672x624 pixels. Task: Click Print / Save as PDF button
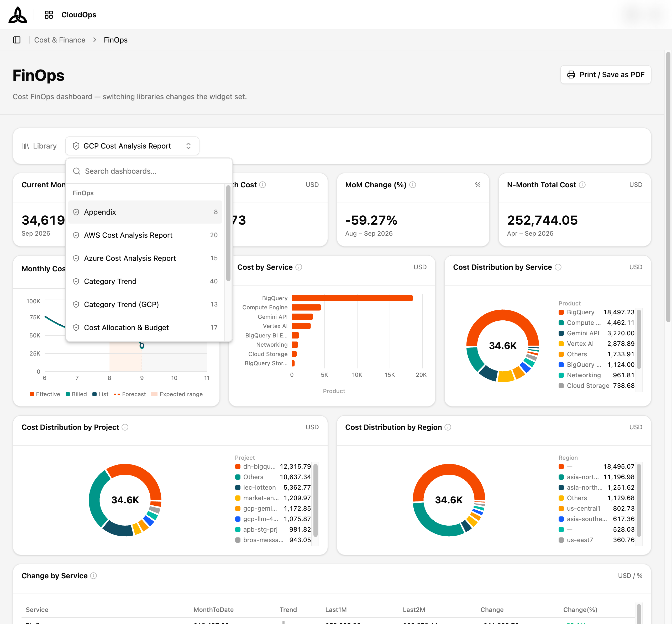pyautogui.click(x=605, y=75)
